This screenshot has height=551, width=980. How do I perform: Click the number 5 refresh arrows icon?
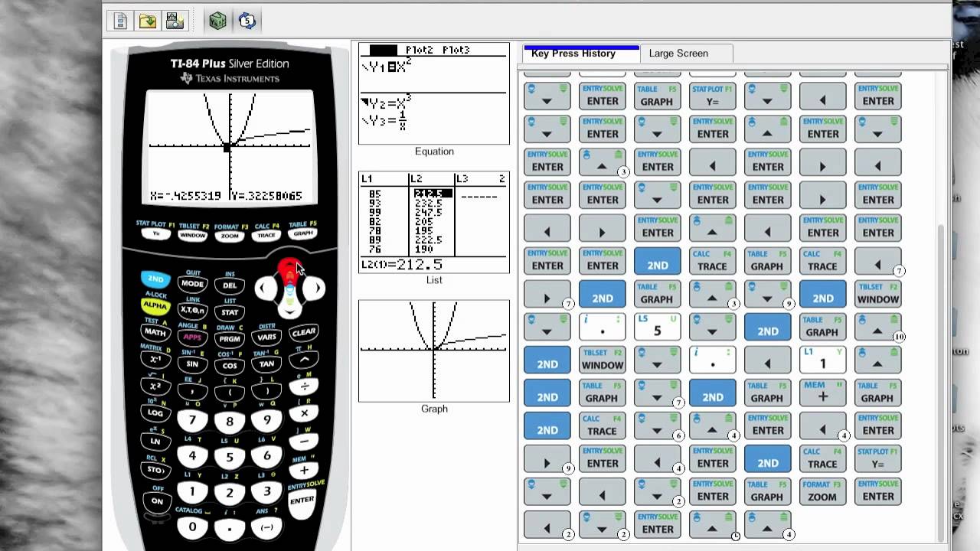[x=247, y=21]
